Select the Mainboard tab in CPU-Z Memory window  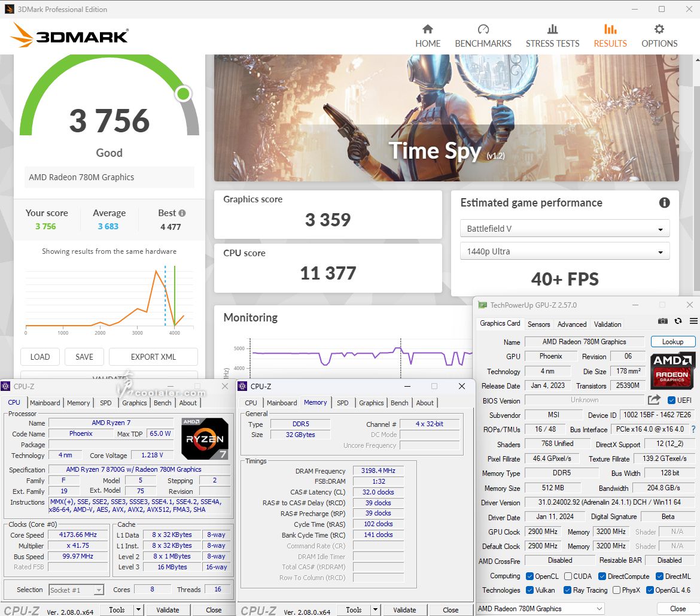(282, 403)
